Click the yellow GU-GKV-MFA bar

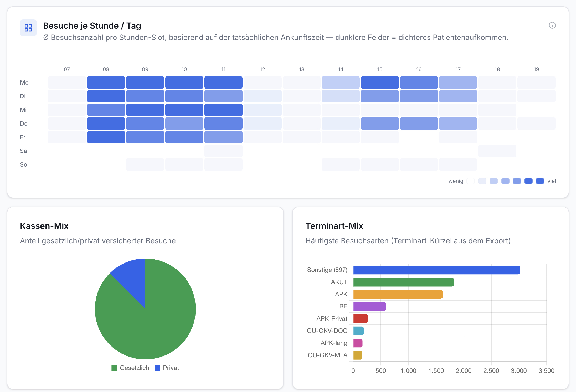(x=358, y=355)
